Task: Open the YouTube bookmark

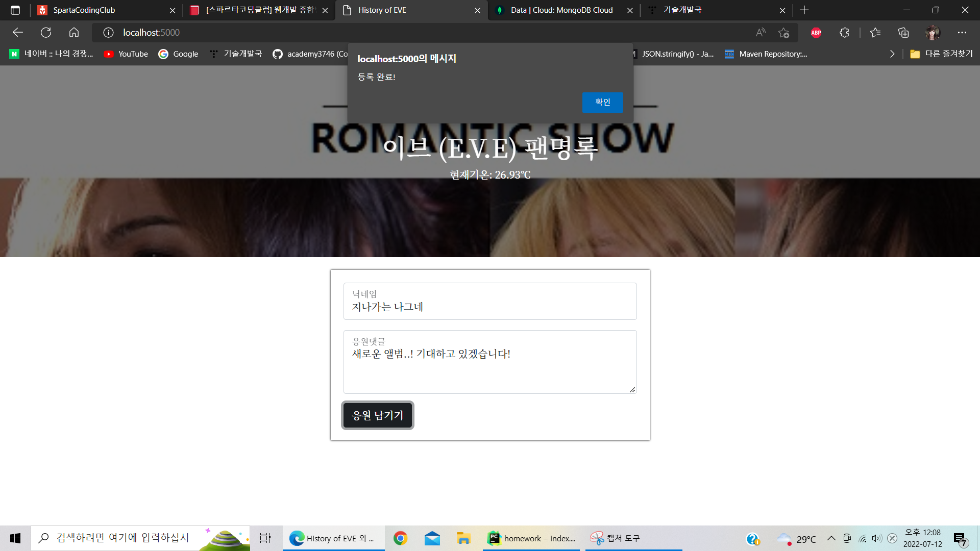Action: point(126,54)
